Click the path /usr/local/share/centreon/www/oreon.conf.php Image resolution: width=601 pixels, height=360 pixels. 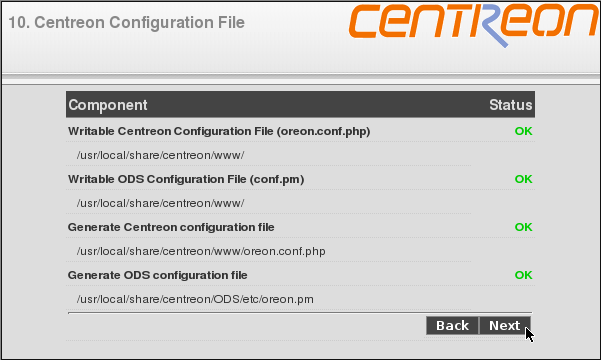201,251
